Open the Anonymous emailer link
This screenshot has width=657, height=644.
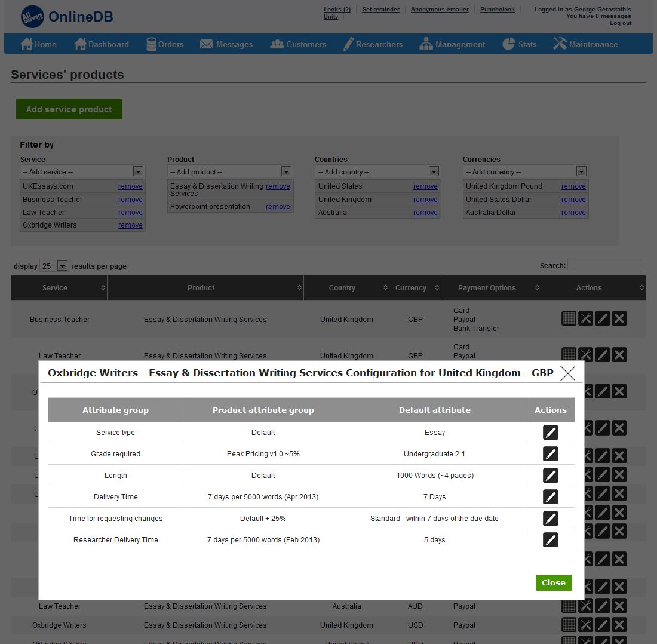click(x=440, y=9)
